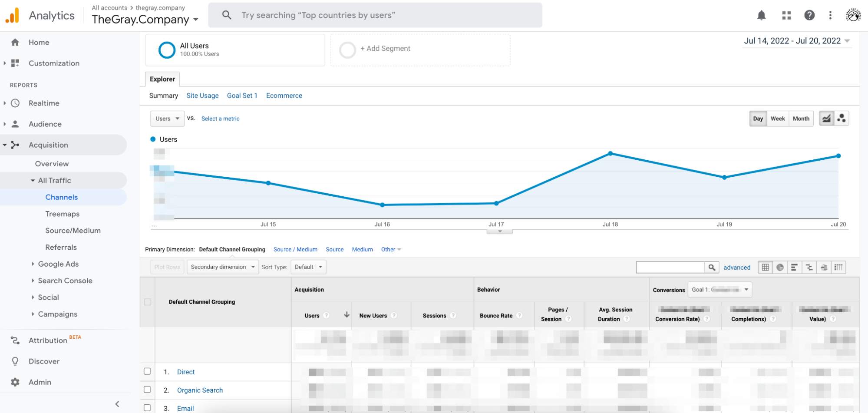Open the Source / Medium dimension link

pyautogui.click(x=295, y=249)
